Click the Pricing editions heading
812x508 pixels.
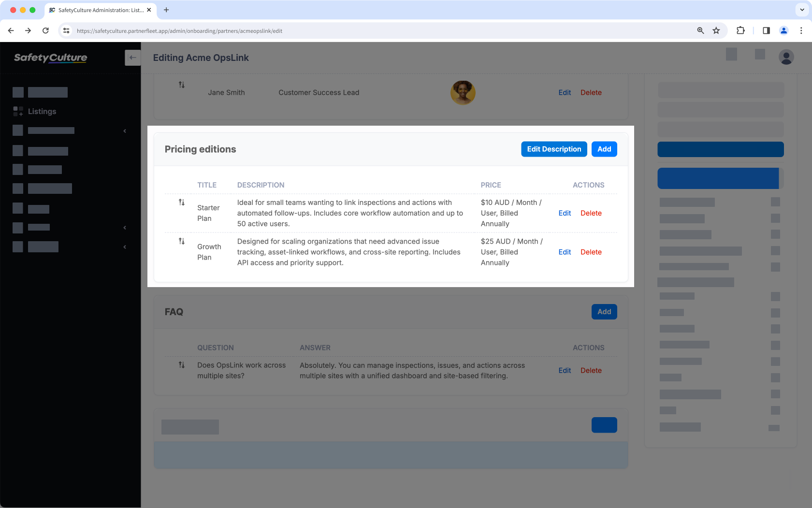tap(200, 149)
